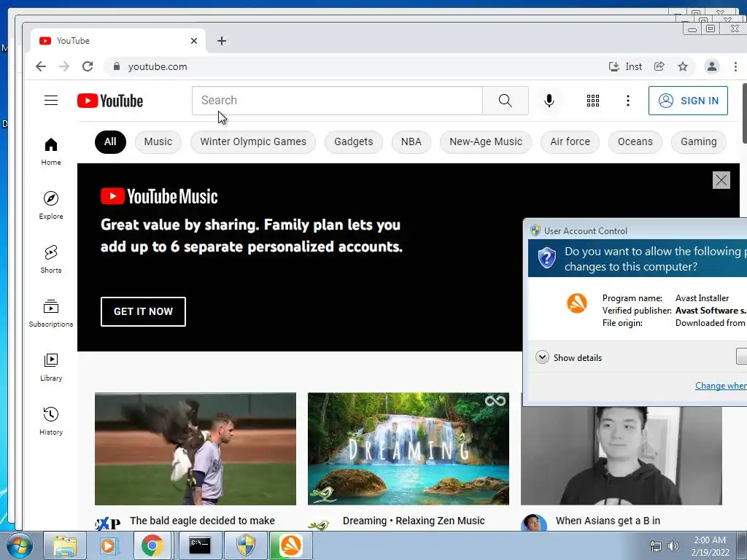Open Library in sidebar
The image size is (747, 560).
(x=51, y=367)
